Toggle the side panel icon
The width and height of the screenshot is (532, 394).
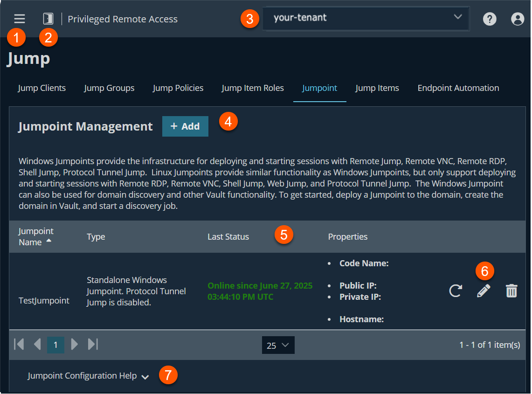48,19
